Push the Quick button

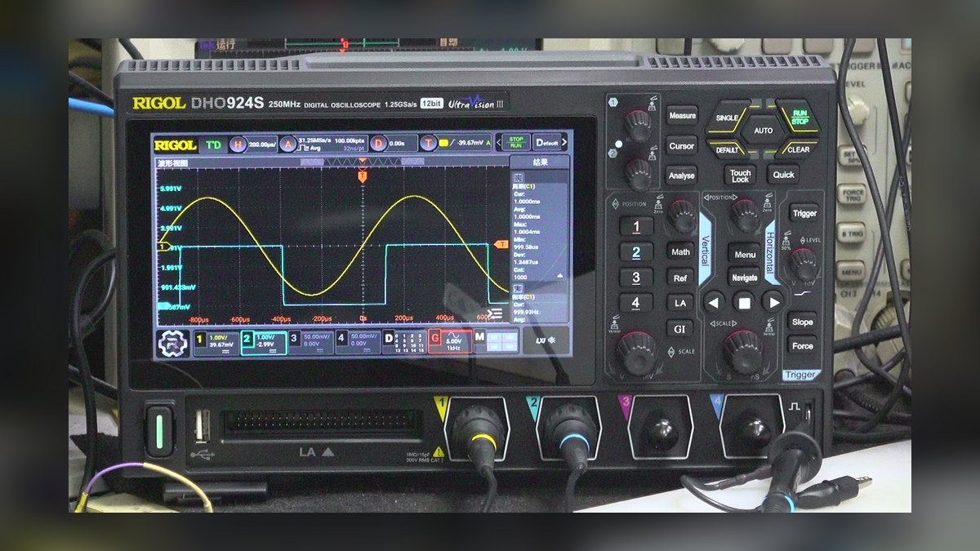784,175
